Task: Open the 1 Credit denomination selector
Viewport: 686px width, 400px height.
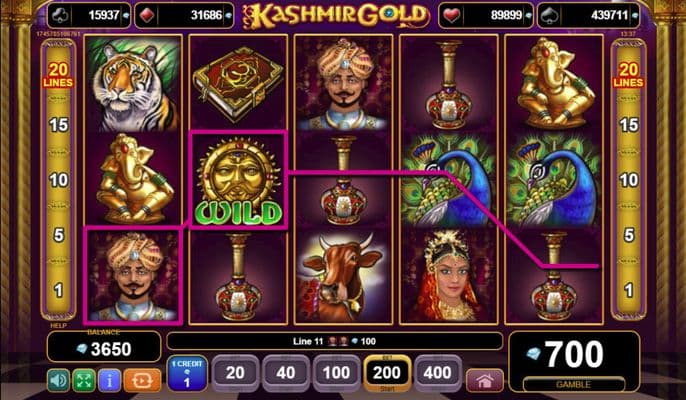Action: pyautogui.click(x=187, y=373)
